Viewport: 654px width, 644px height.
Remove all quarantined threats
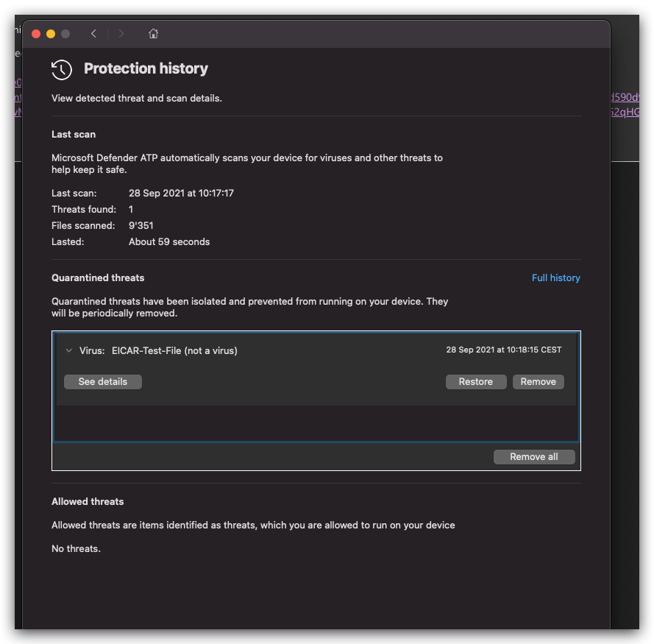[534, 457]
